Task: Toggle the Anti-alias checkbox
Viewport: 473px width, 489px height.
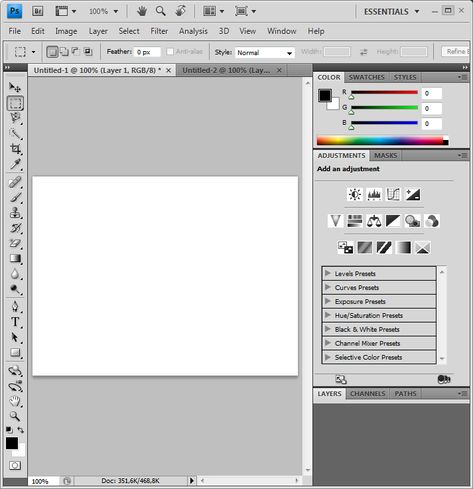Action: pyautogui.click(x=170, y=52)
